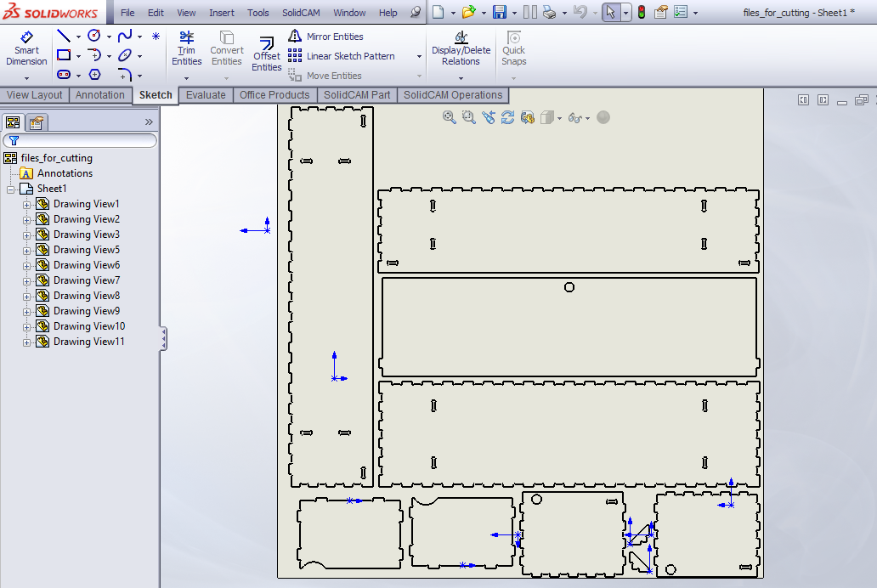This screenshot has height=588, width=877.
Task: Open the Display/Delete Relations dropdown arrow
Action: (461, 78)
